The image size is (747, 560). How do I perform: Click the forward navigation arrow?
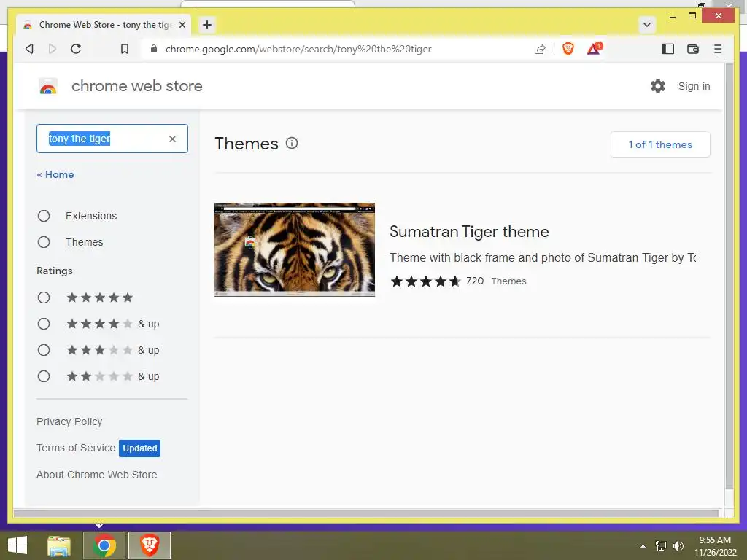pos(53,49)
